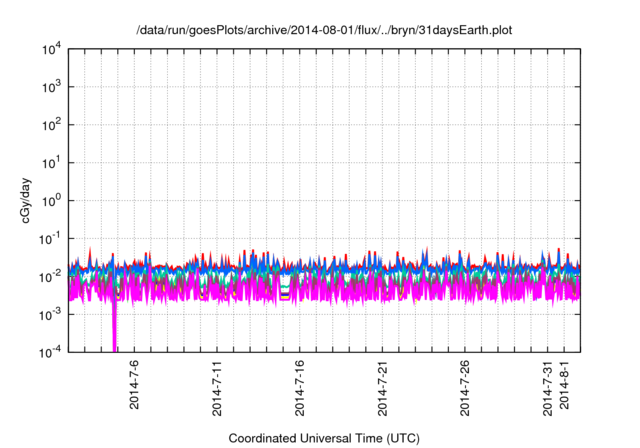Click the 10^3 y-axis tick label
The height and width of the screenshot is (448, 640).
52,87
